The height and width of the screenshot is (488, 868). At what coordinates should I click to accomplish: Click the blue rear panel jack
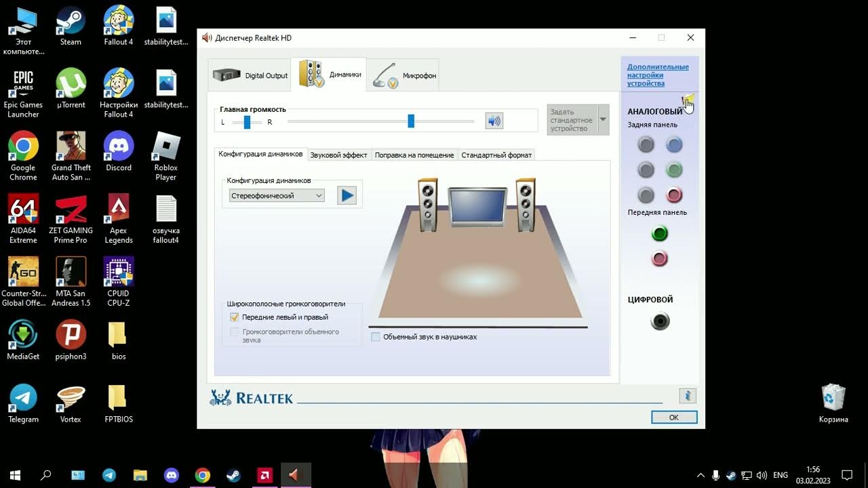tap(673, 144)
